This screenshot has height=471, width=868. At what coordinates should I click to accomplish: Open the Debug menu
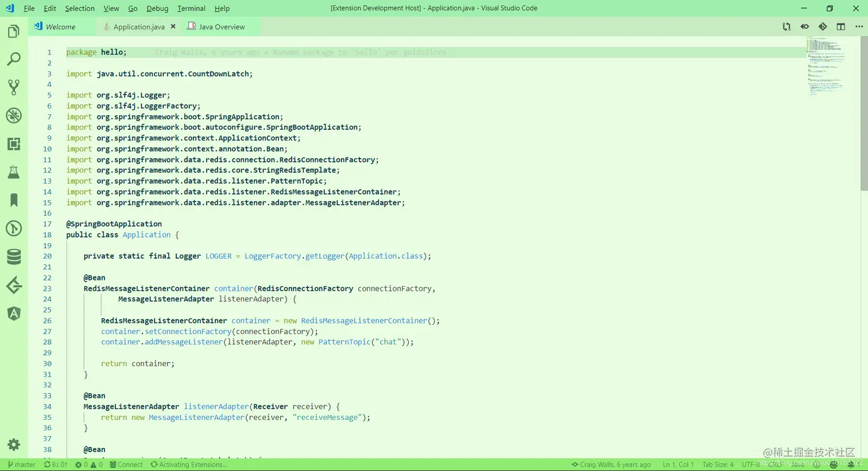click(x=157, y=8)
